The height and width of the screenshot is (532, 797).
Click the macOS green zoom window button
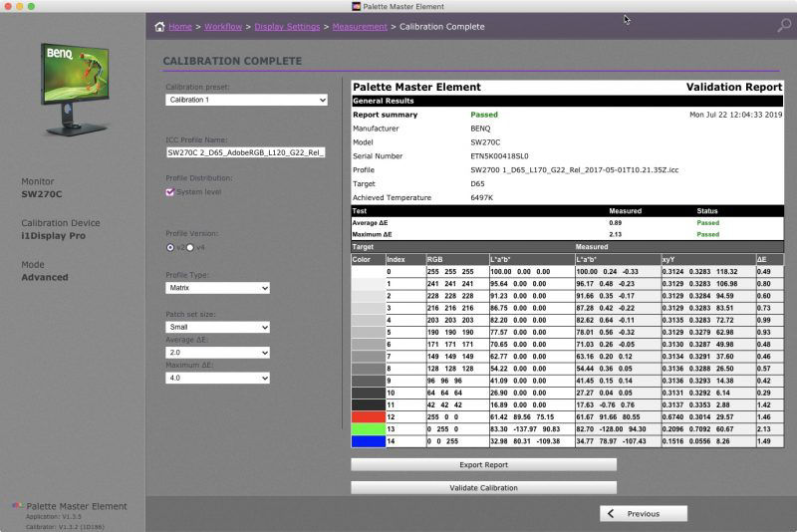click(31, 6)
